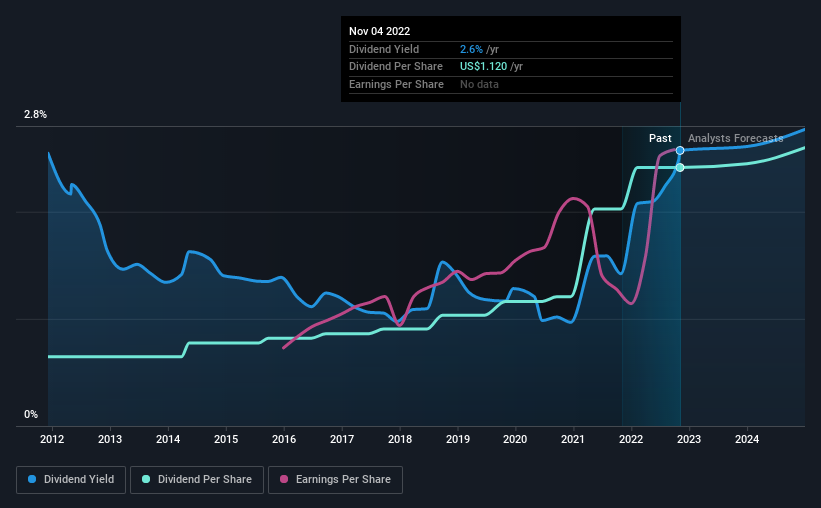Viewport: 821px width, 508px height.
Task: Click the 2023 x-axis label
Action: [x=689, y=439]
